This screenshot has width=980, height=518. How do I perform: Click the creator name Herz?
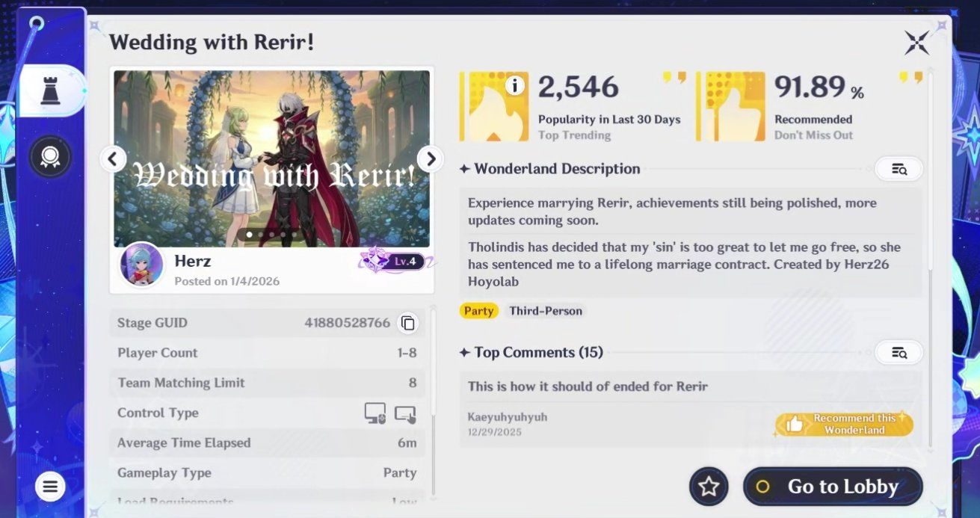point(193,261)
